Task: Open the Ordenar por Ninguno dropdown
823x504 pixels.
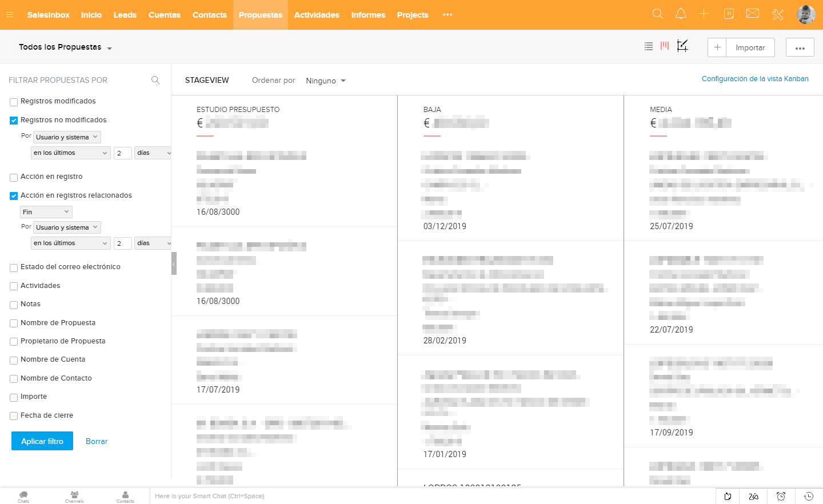Action: pyautogui.click(x=326, y=81)
